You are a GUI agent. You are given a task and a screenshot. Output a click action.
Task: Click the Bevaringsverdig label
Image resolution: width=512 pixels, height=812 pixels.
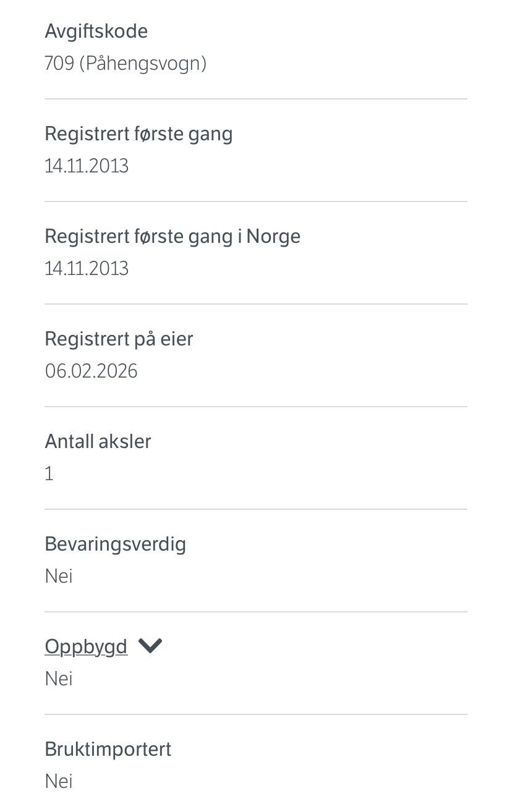[x=115, y=544]
